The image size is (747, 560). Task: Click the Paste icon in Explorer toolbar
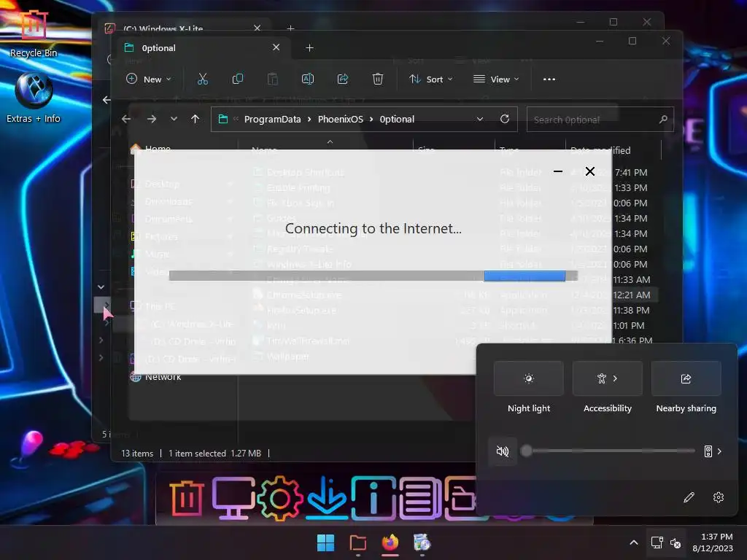(273, 79)
